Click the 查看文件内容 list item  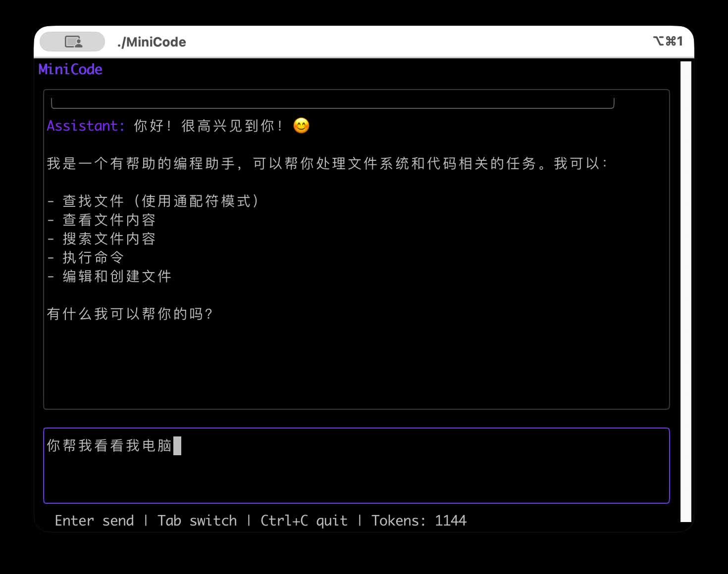[x=109, y=220]
